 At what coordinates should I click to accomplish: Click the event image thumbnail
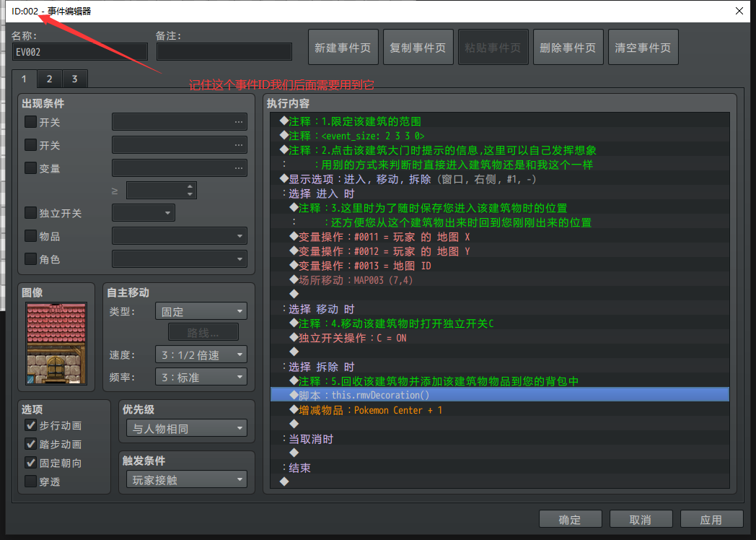[56, 343]
